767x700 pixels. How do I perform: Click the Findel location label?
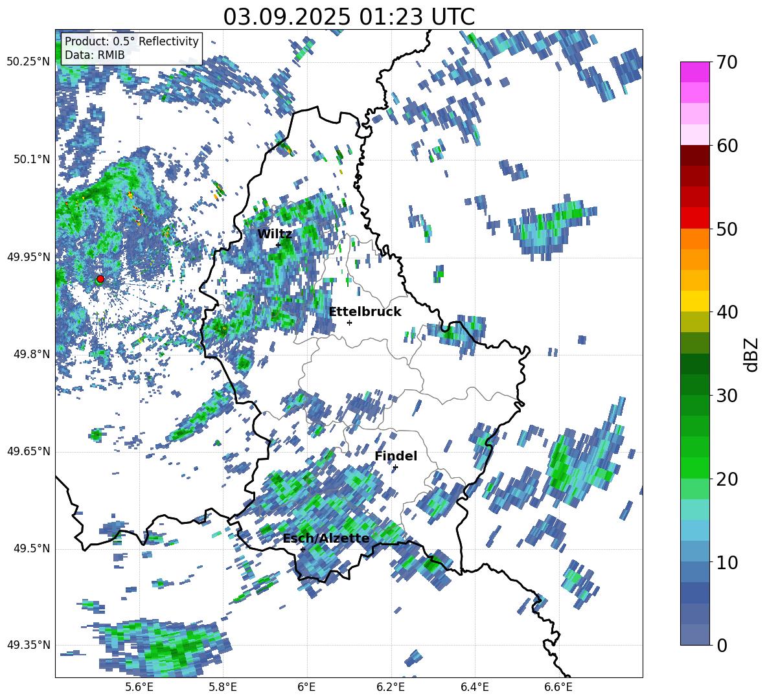click(x=396, y=456)
